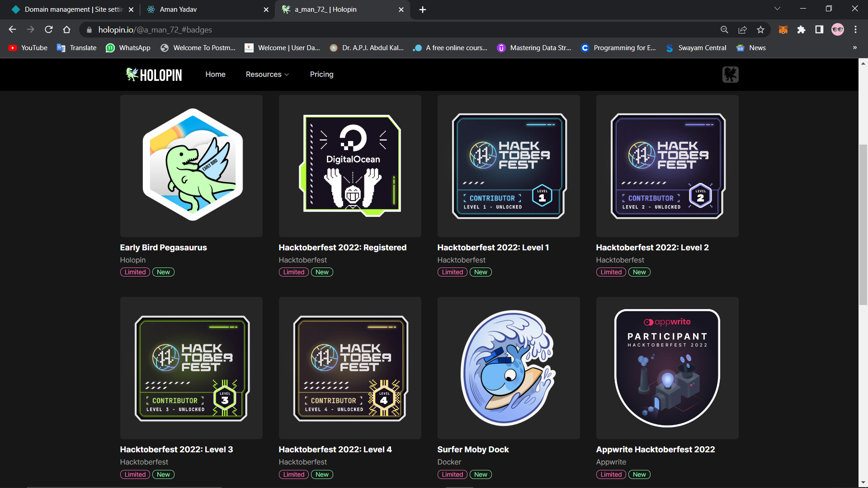Image resolution: width=868 pixels, height=488 pixels.
Task: Click the Hacktoberfest 2022: Level 4 title
Action: pyautogui.click(x=335, y=450)
